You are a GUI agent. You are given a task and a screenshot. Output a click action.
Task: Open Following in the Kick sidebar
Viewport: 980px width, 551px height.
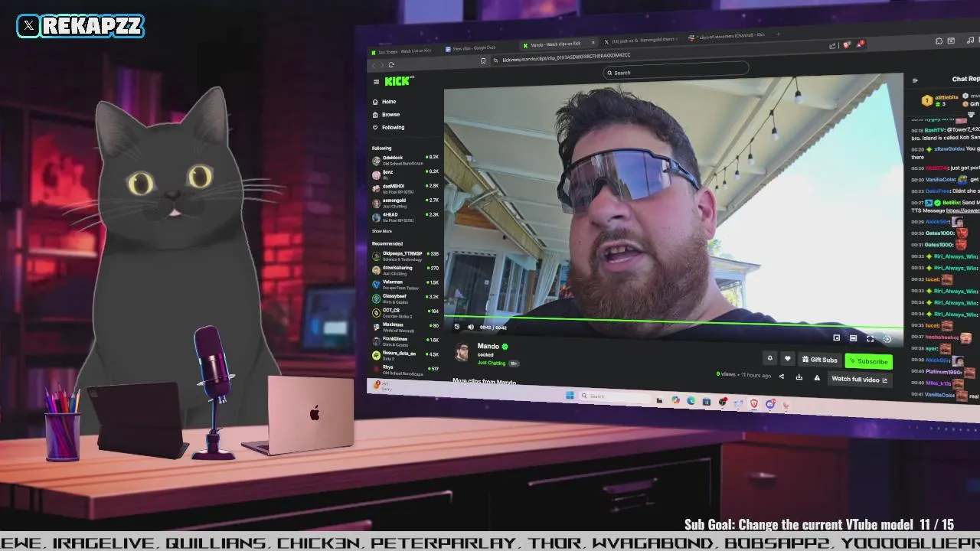coord(389,128)
